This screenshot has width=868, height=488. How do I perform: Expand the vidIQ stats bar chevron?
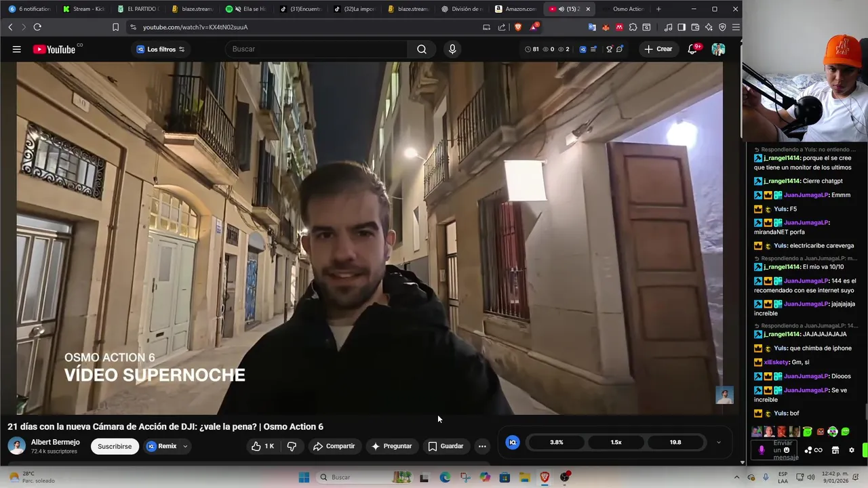[x=719, y=443]
